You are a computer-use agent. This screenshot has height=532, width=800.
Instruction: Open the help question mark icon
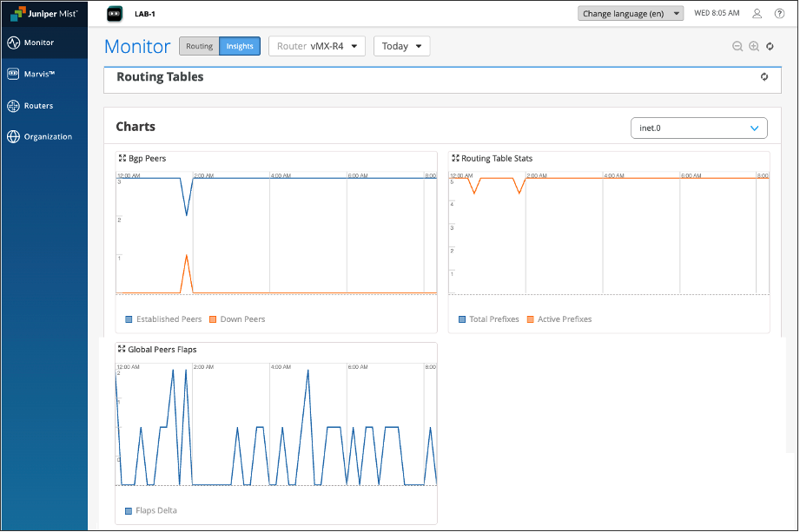point(779,14)
